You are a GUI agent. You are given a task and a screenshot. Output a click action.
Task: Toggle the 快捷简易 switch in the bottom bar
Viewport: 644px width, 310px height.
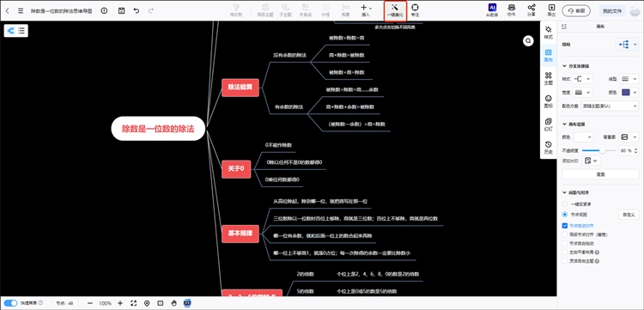pyautogui.click(x=10, y=303)
